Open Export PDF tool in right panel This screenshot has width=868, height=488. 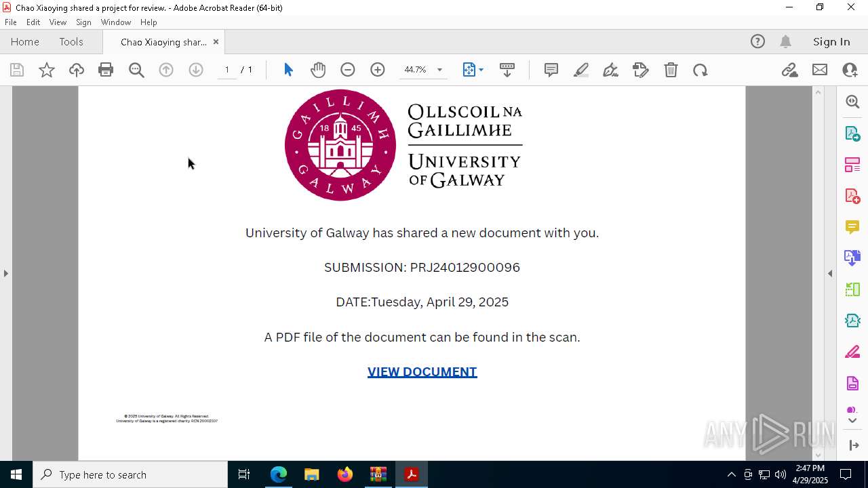[x=852, y=134]
